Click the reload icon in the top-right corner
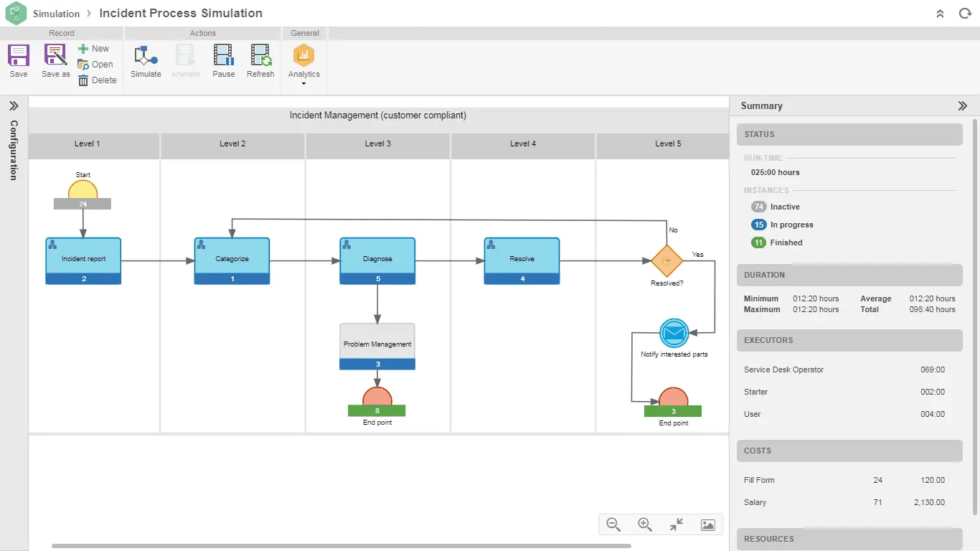The width and height of the screenshot is (980, 551). 965,13
